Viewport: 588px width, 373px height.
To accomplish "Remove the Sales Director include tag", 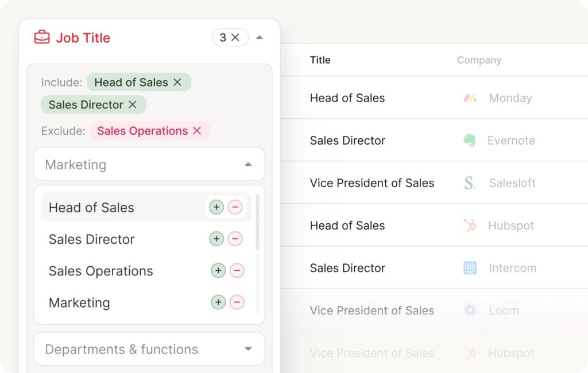I will (133, 105).
